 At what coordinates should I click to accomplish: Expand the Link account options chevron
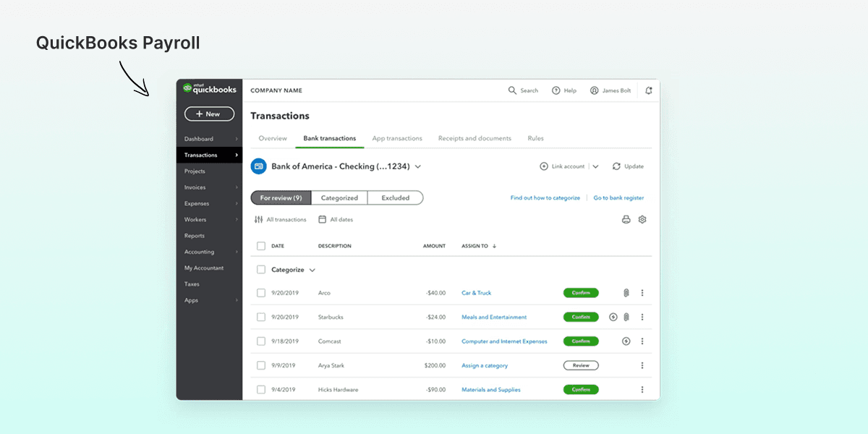(595, 166)
